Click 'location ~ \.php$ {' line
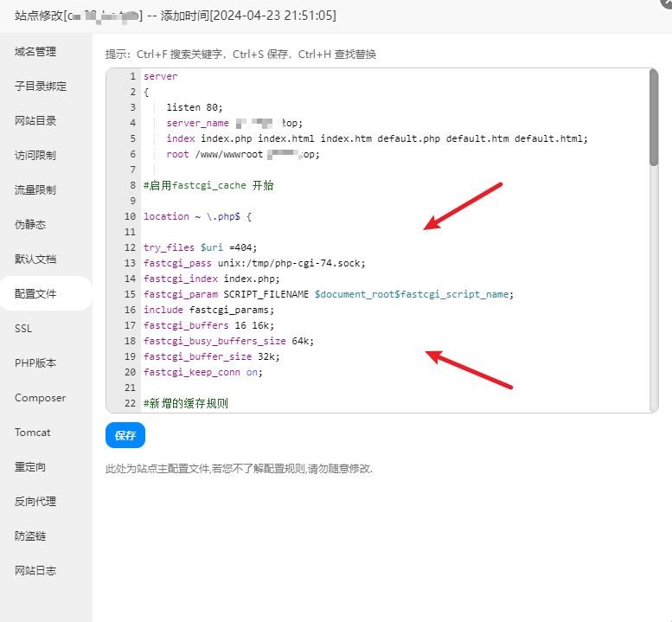Viewport: 672px width, 622px height. pyautogui.click(x=197, y=216)
